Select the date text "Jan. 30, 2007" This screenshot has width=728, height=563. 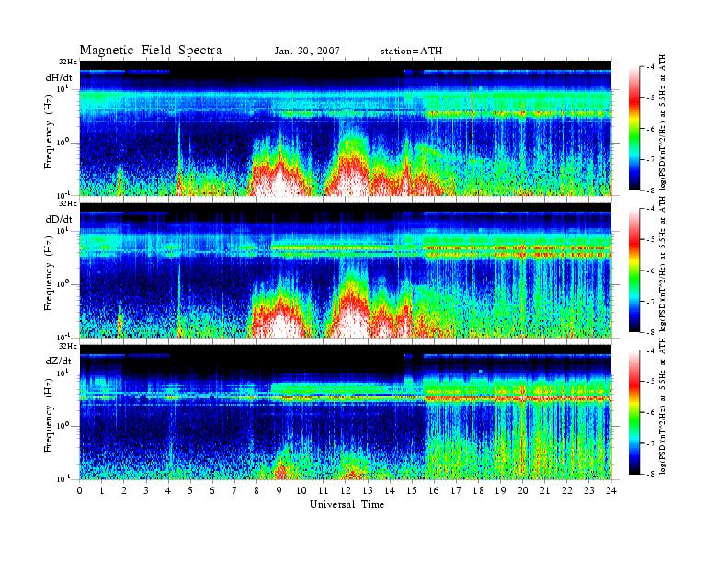coord(307,52)
